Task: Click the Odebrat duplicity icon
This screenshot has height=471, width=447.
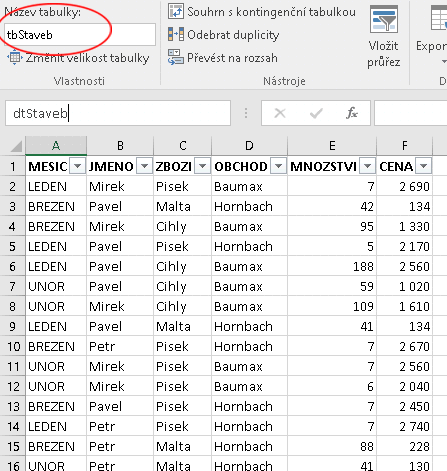Action: click(x=176, y=34)
